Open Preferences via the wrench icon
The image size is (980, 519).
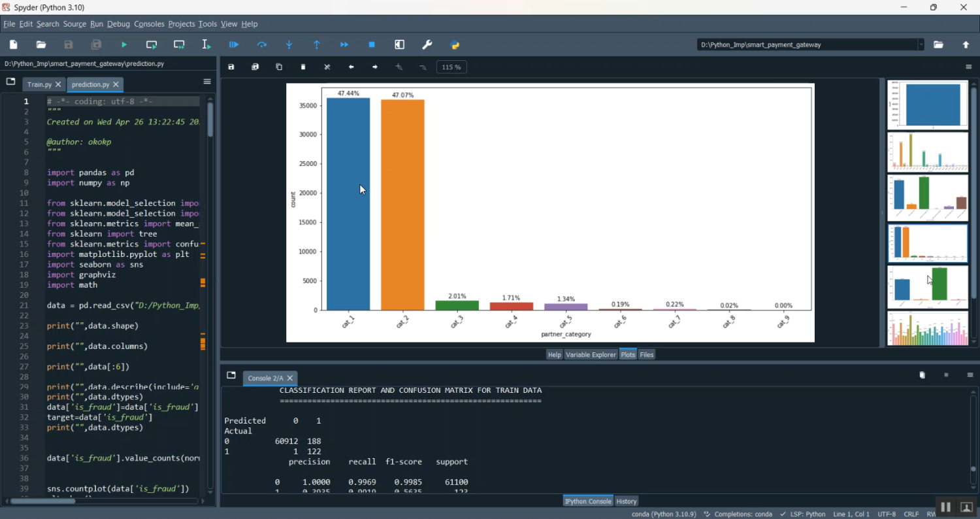(x=427, y=44)
